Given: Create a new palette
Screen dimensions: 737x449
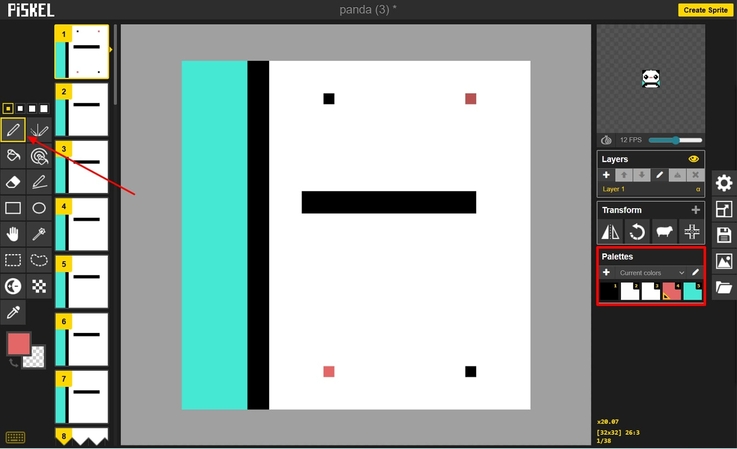Looking at the screenshot, I should [x=606, y=273].
